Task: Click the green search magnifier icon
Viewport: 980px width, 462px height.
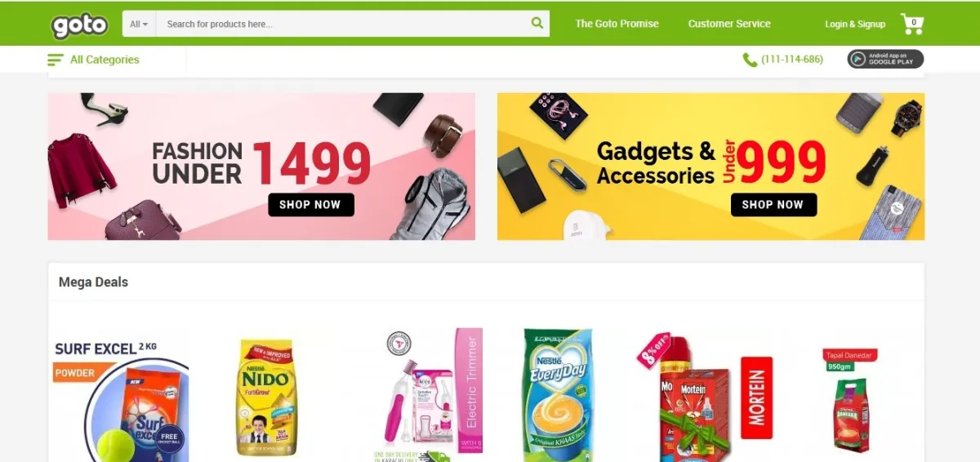Action: [537, 23]
